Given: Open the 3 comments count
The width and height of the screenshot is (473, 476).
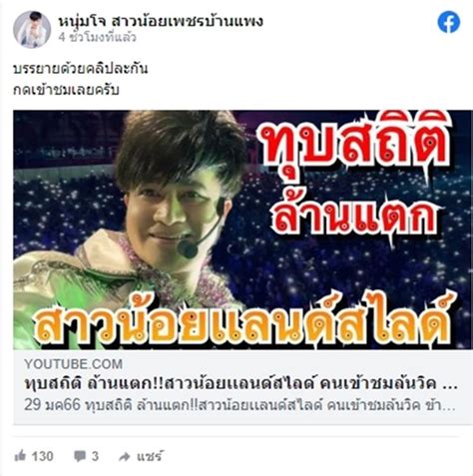Looking at the screenshot, I should pos(95,456).
